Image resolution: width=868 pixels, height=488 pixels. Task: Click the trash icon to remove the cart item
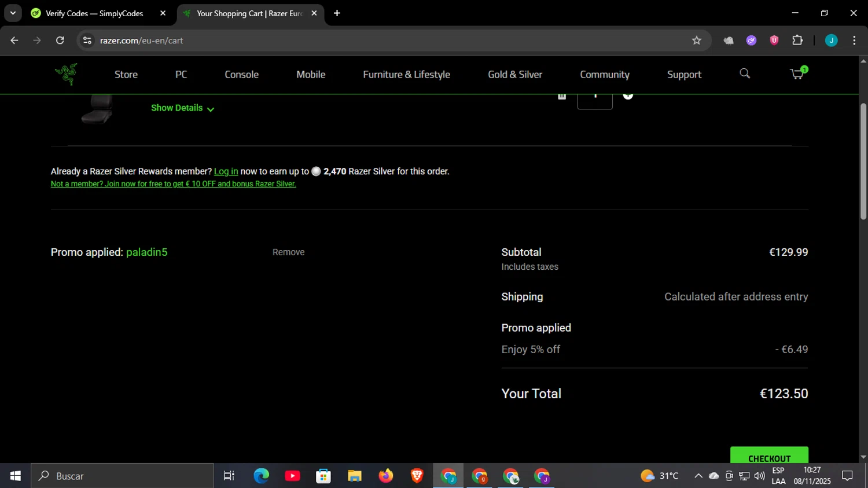(x=561, y=96)
